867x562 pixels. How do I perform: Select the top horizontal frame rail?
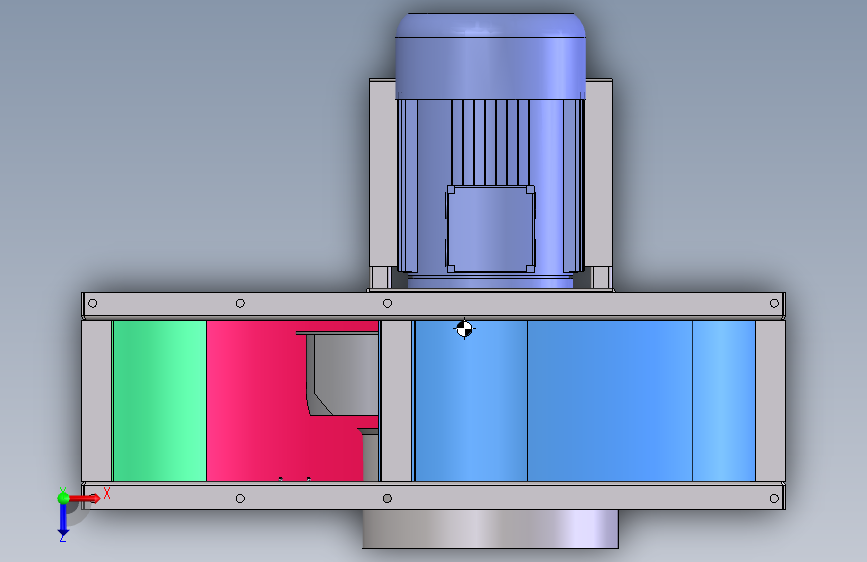(434, 305)
